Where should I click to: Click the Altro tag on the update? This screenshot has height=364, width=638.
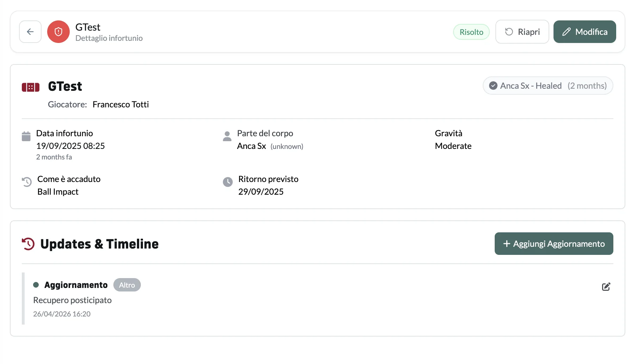127,285
